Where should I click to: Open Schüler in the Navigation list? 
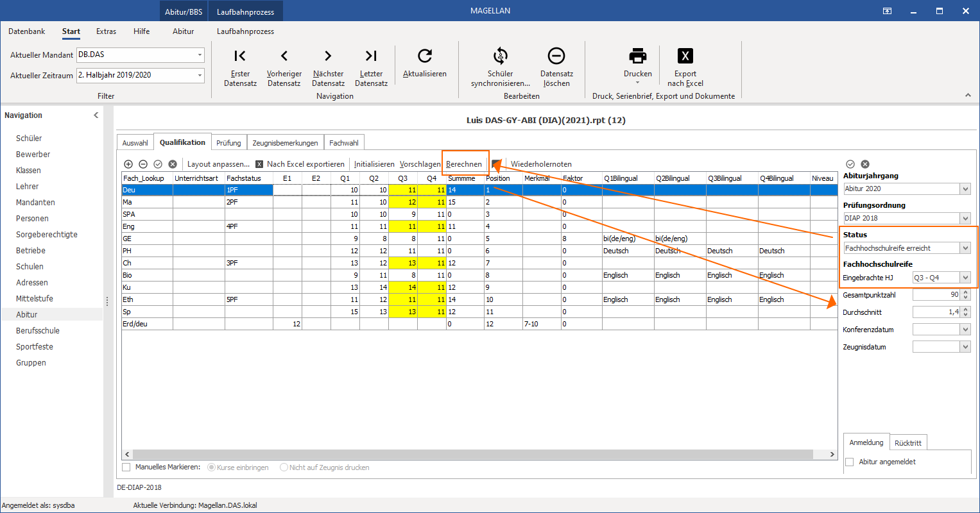(29, 139)
